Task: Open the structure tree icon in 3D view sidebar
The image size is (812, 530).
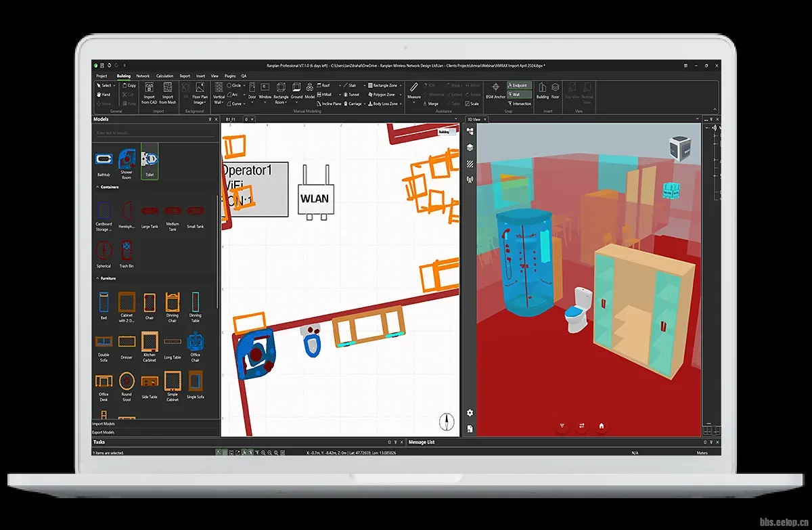Action: pyautogui.click(x=470, y=132)
